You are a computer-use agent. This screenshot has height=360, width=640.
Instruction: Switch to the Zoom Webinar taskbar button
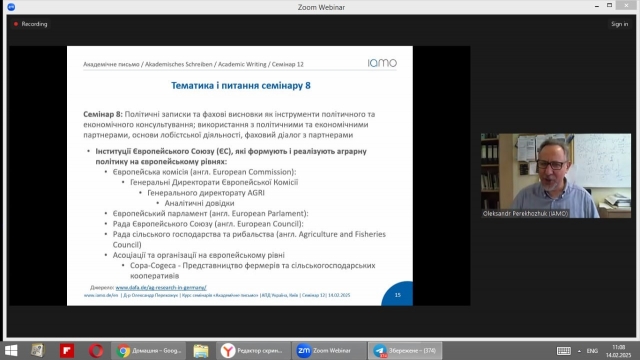click(329, 351)
